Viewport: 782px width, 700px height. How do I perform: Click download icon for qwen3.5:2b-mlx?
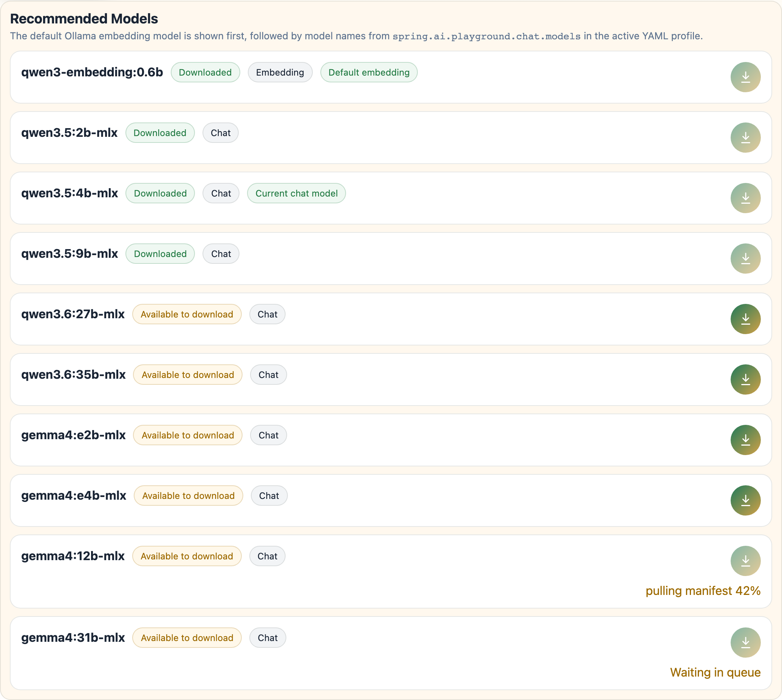click(745, 137)
